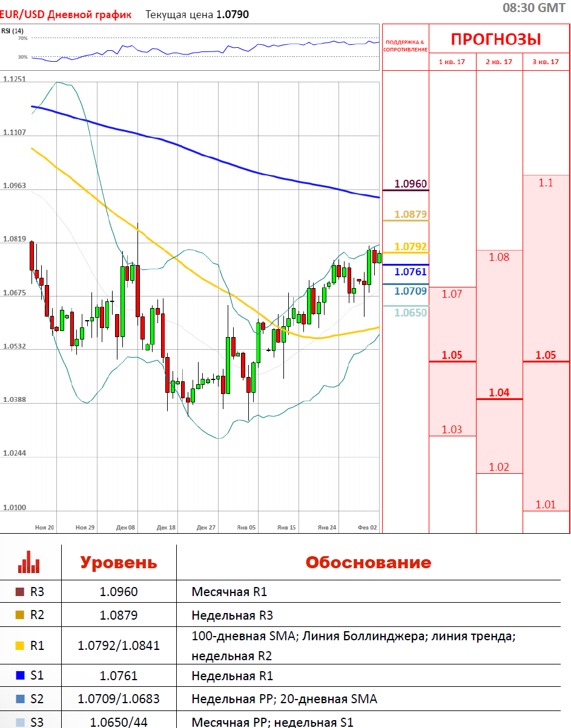Click the RSI (14) indicator label
The height and width of the screenshot is (728, 571).
[13, 31]
